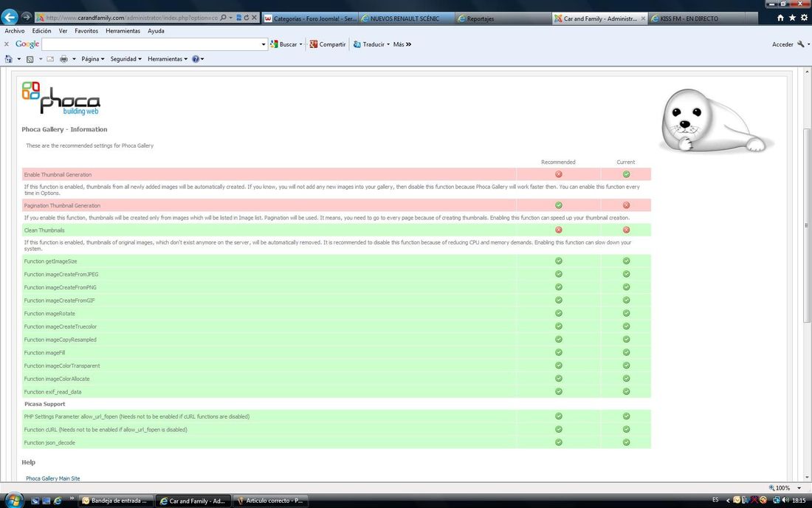
Task: Click Pagination Thumbnail Generation current red icon
Action: tap(626, 205)
